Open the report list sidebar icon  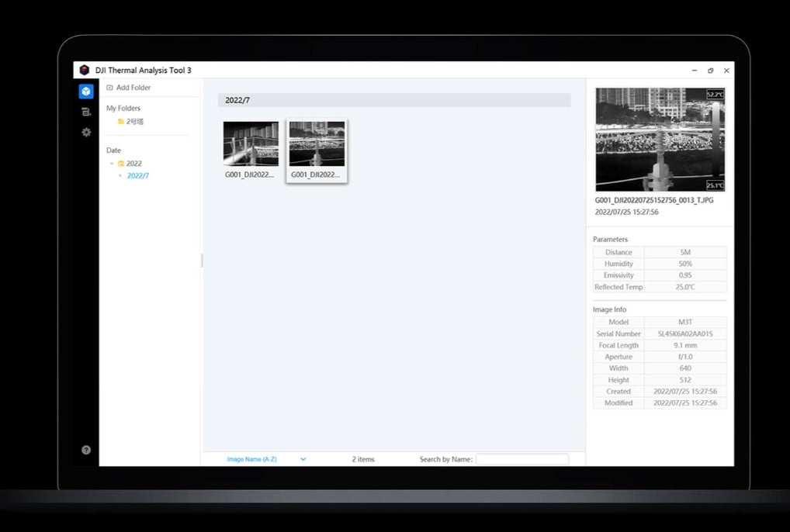(x=86, y=112)
